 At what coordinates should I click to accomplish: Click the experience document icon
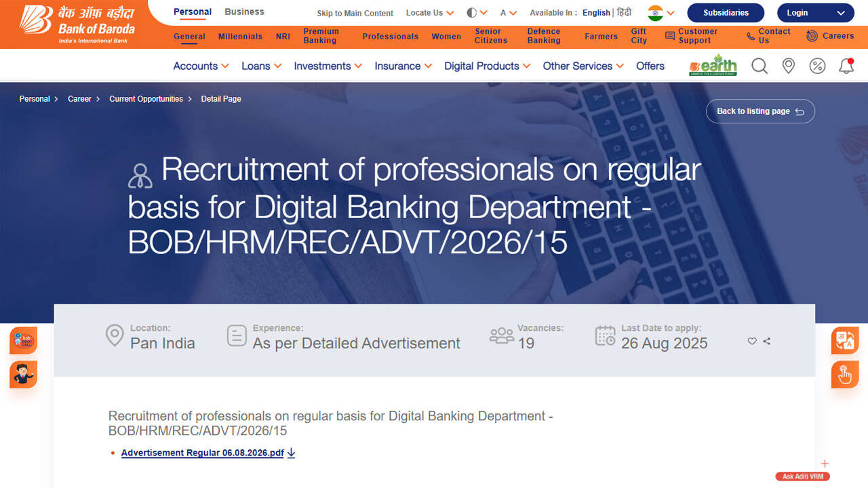click(x=237, y=335)
